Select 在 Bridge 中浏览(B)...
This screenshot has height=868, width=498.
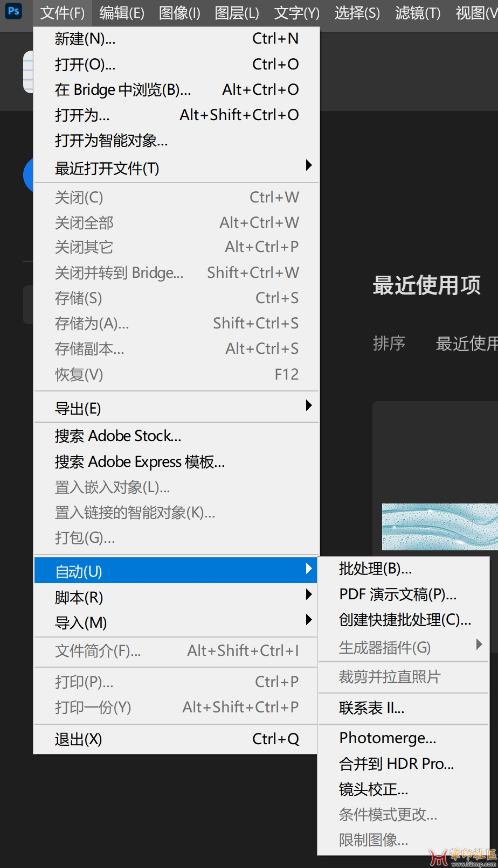(177, 89)
